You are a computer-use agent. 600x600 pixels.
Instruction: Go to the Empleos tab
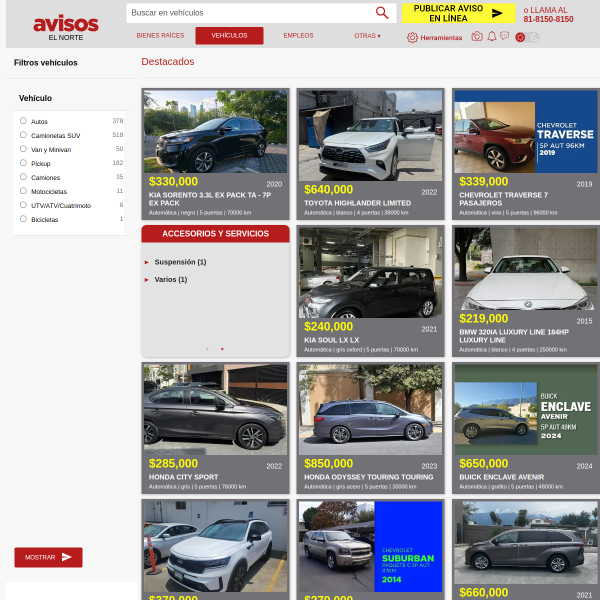298,36
